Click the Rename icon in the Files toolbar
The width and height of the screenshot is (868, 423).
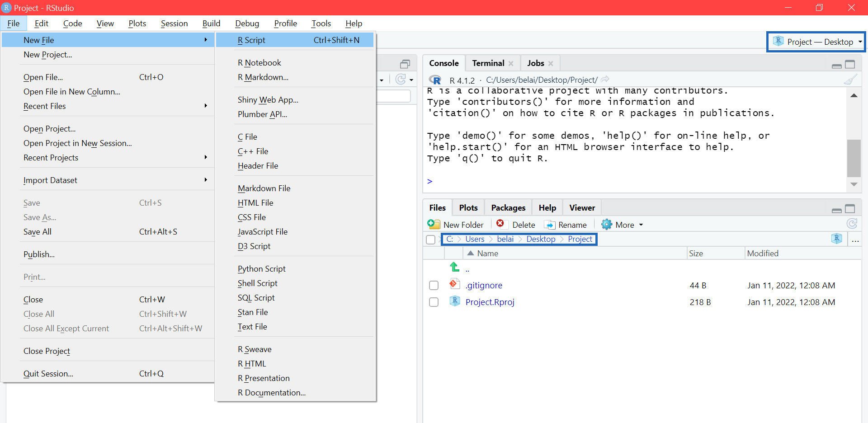[x=550, y=225]
